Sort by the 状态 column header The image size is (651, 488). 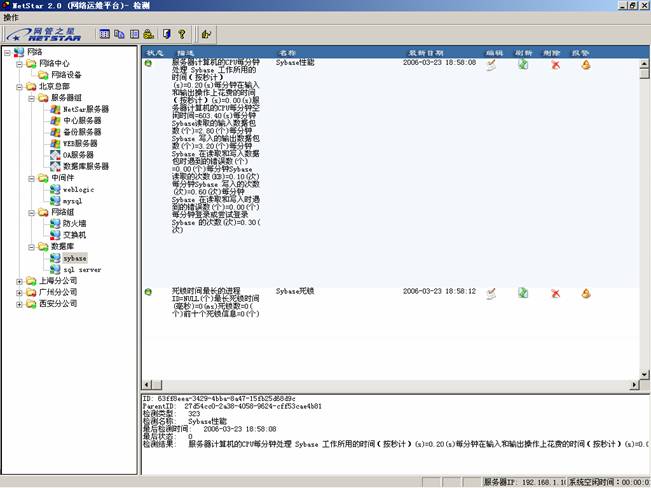click(155, 53)
